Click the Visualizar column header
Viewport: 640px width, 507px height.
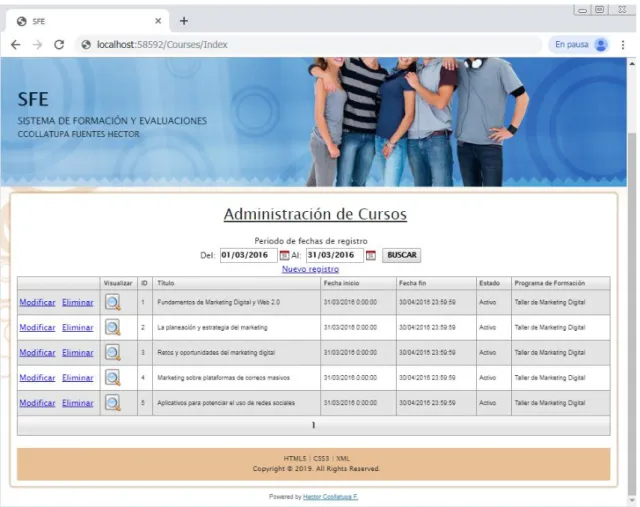[118, 283]
